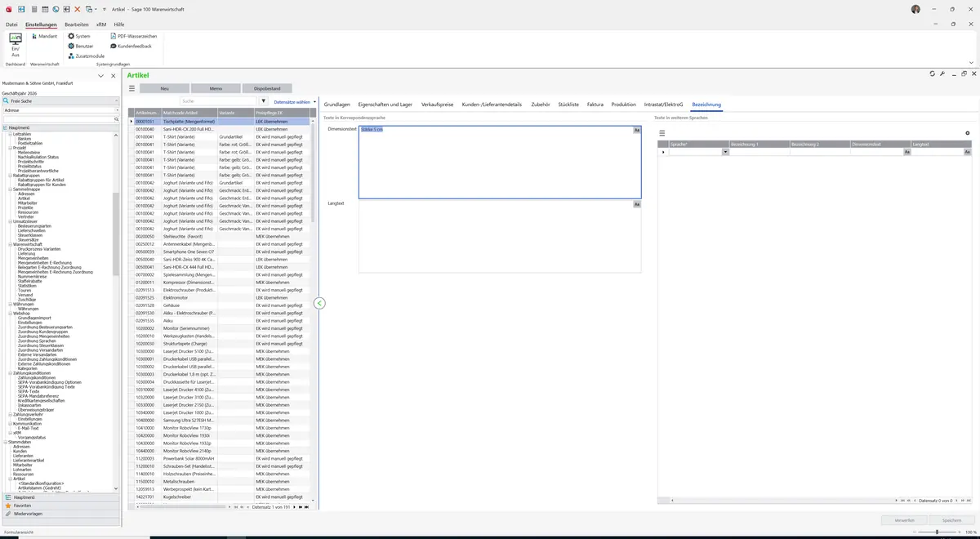This screenshot has height=539, width=980.
Task: Click the gear icon above the language grid
Action: click(x=968, y=133)
